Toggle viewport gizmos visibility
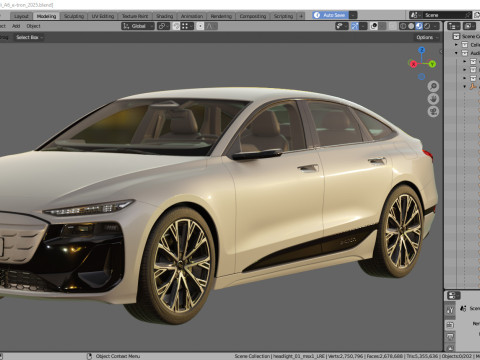Viewport: 480px width, 360px height. coord(355,26)
